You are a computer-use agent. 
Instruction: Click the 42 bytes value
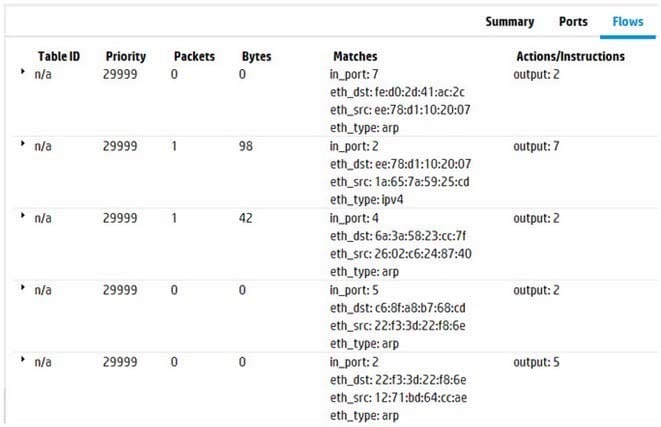[x=247, y=217]
